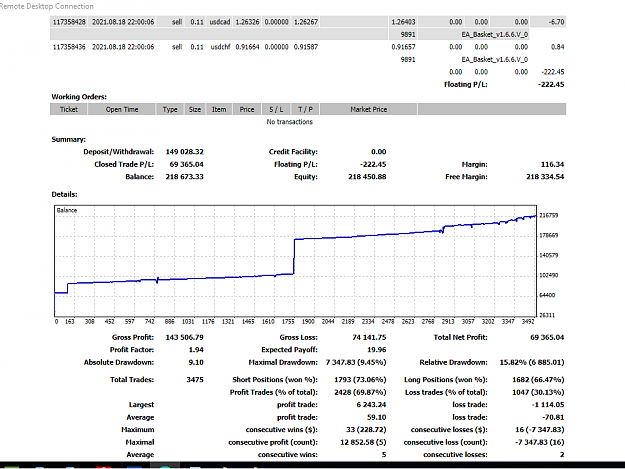The image size is (625, 469).
Task: Click the S / L column header
Action: [x=276, y=109]
